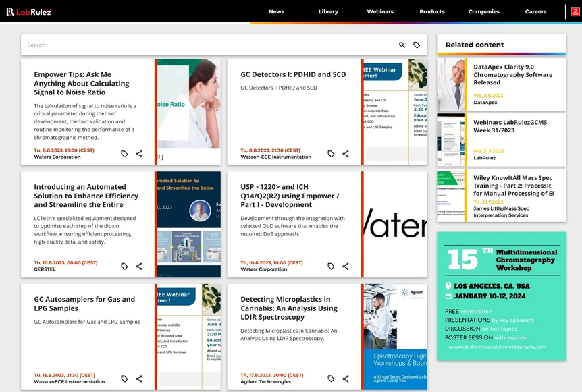The image size is (582, 392).
Task: Open Webinars LabRulezGCMS Week 31/2023 article
Action: [510, 126]
